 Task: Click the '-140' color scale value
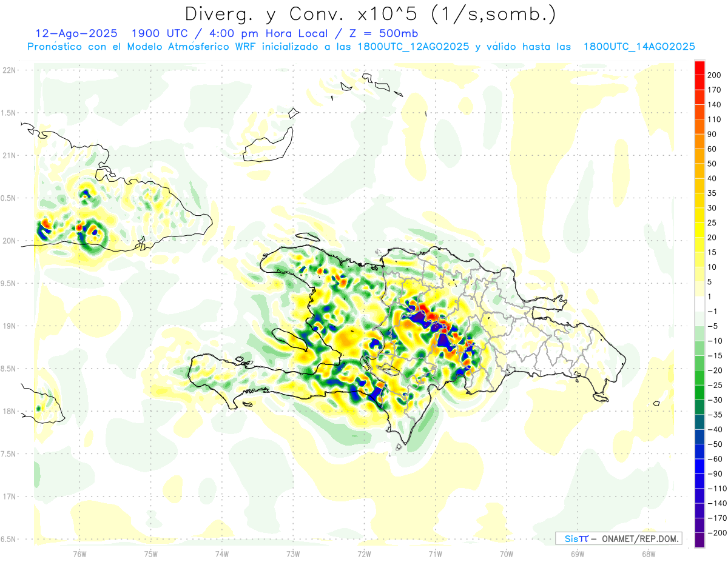716,504
